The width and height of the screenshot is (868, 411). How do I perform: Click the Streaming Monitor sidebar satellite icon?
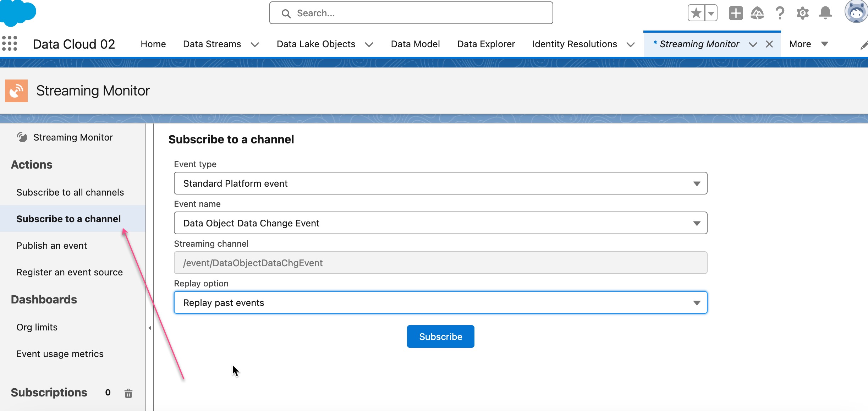[x=22, y=137]
